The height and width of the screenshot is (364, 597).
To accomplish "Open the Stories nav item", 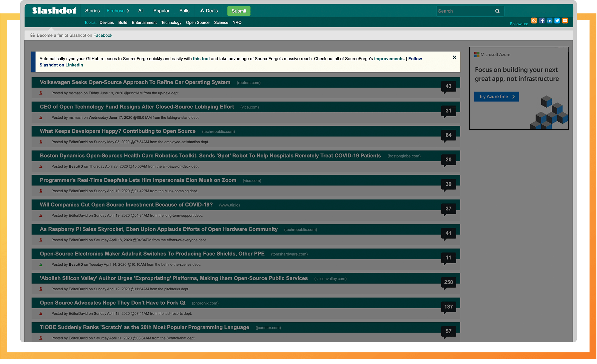I will point(92,11).
